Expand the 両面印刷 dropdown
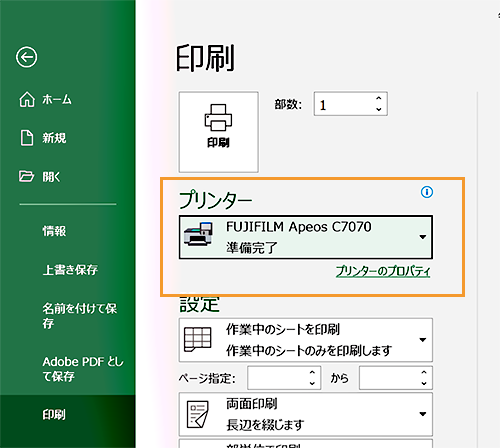This screenshot has height=448, width=500. tap(423, 414)
